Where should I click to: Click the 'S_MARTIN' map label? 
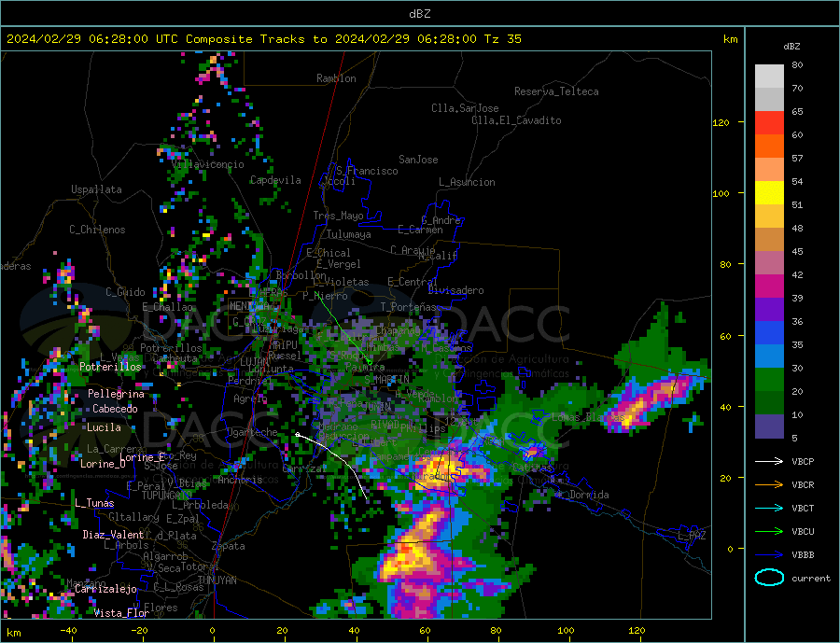pos(386,380)
